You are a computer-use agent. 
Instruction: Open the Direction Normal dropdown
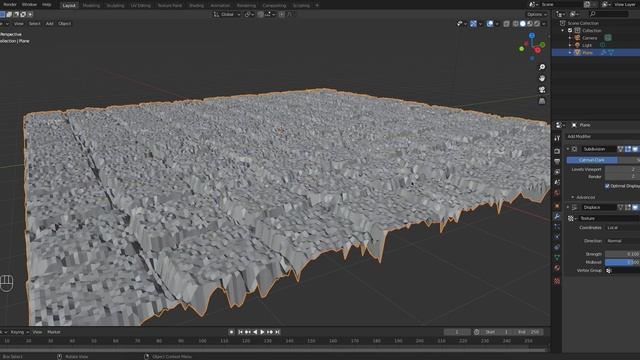pyautogui.click(x=622, y=241)
